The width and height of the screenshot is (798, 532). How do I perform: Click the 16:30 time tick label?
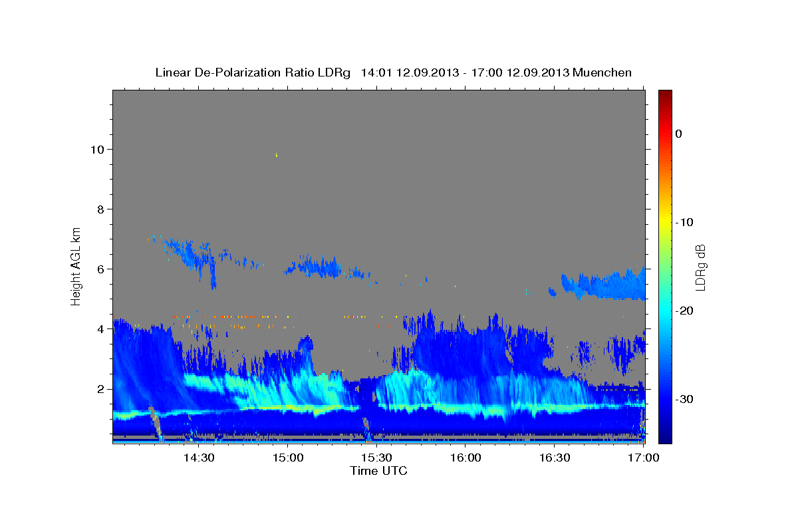pos(555,458)
